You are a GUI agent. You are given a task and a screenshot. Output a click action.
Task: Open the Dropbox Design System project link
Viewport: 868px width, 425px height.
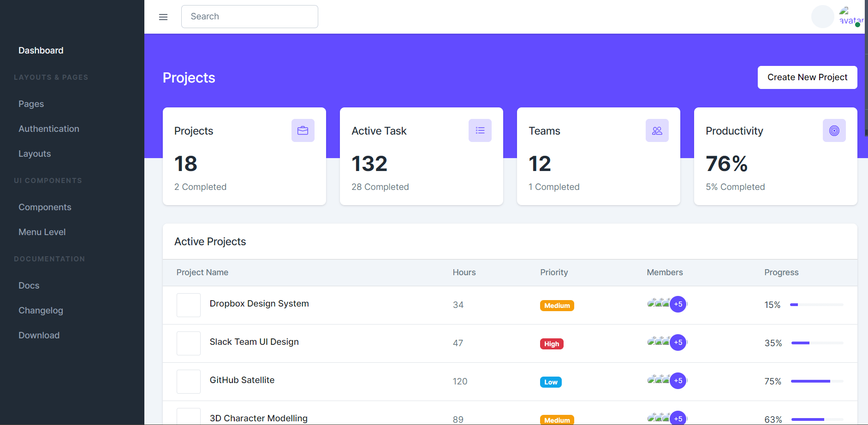259,303
